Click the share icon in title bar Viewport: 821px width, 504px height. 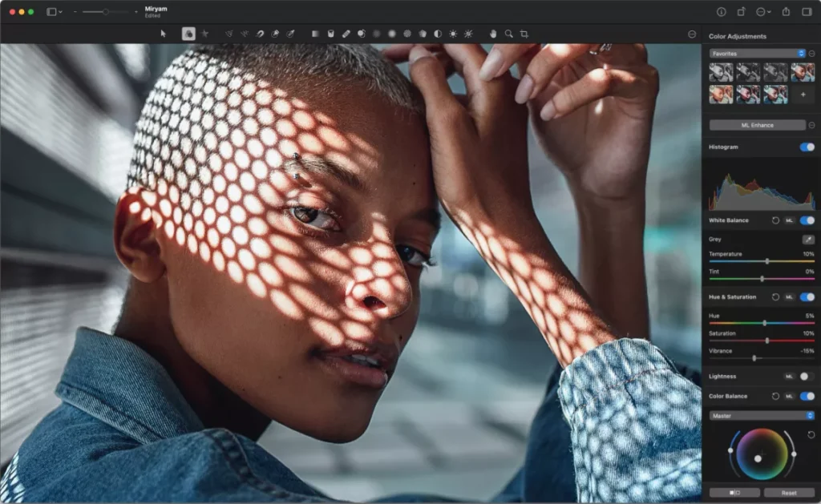[786, 12]
